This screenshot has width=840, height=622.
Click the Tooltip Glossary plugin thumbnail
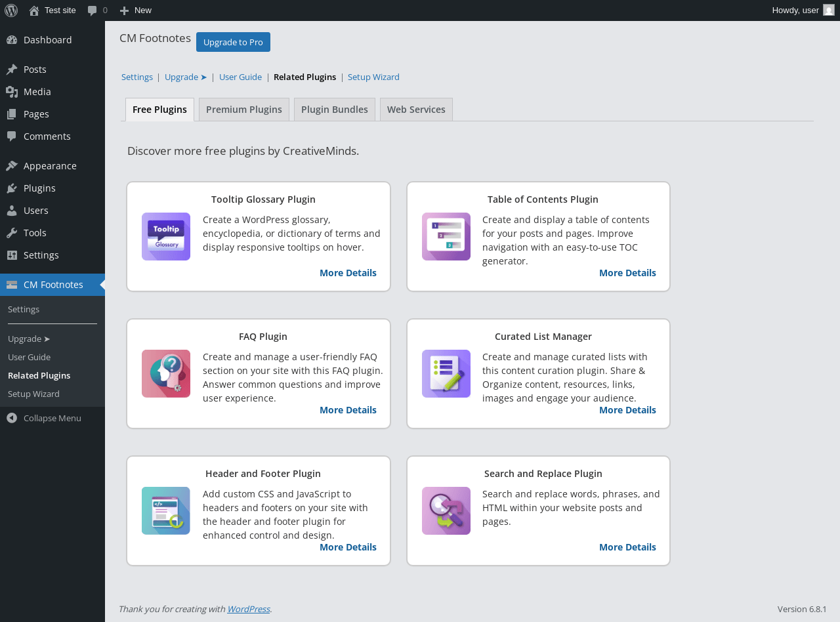[166, 236]
